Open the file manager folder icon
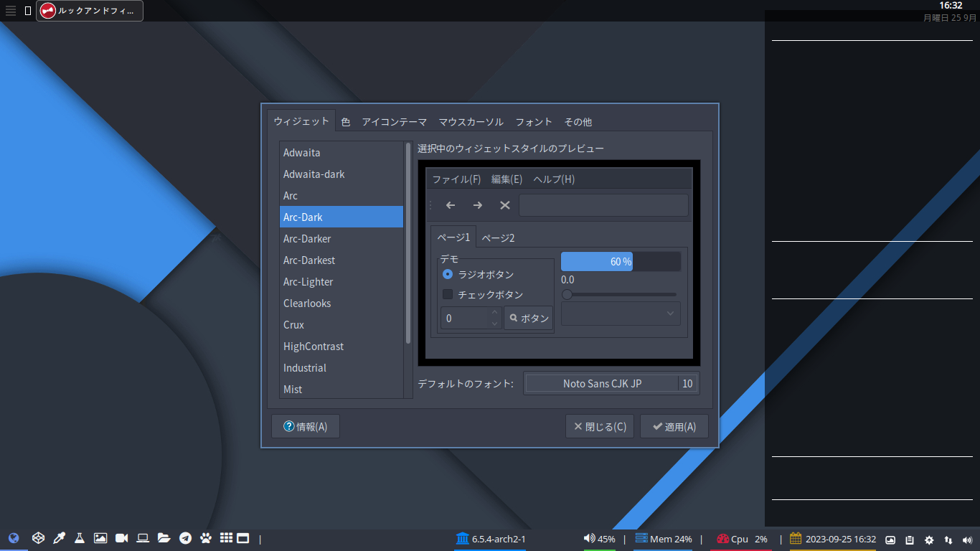Image resolution: width=980 pixels, height=551 pixels. 164,538
